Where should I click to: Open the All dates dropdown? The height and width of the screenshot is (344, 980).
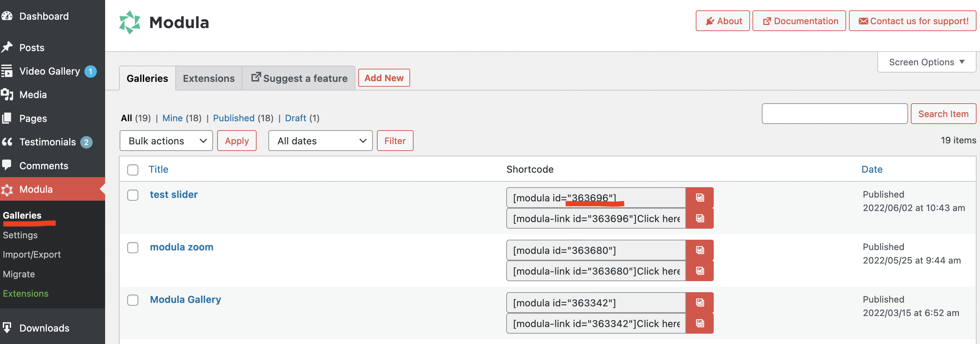pyautogui.click(x=320, y=141)
